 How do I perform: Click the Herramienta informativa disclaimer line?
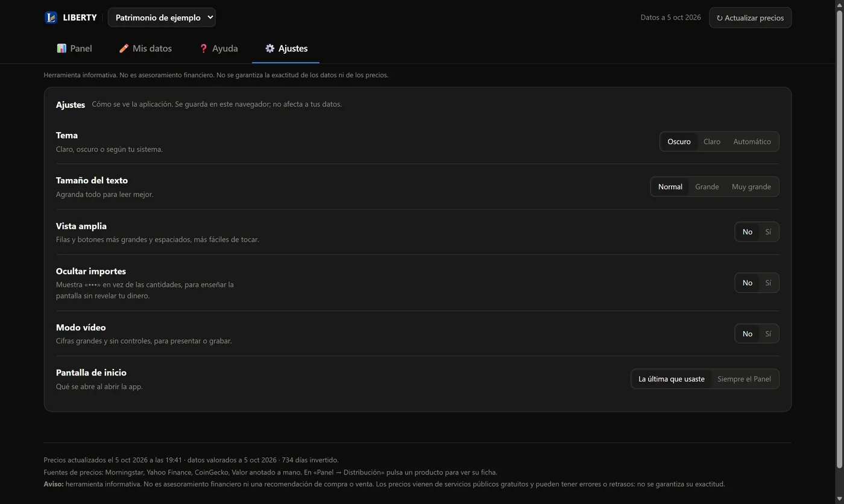(216, 75)
